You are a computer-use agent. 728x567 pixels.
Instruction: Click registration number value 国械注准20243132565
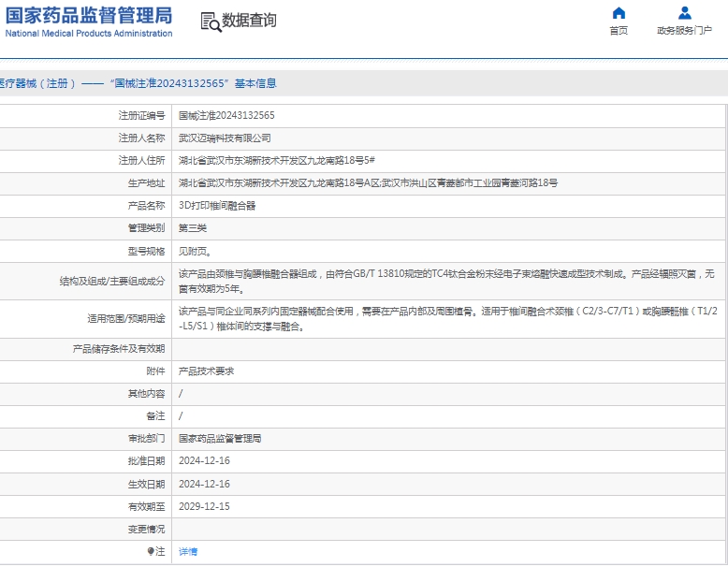pyautogui.click(x=226, y=116)
